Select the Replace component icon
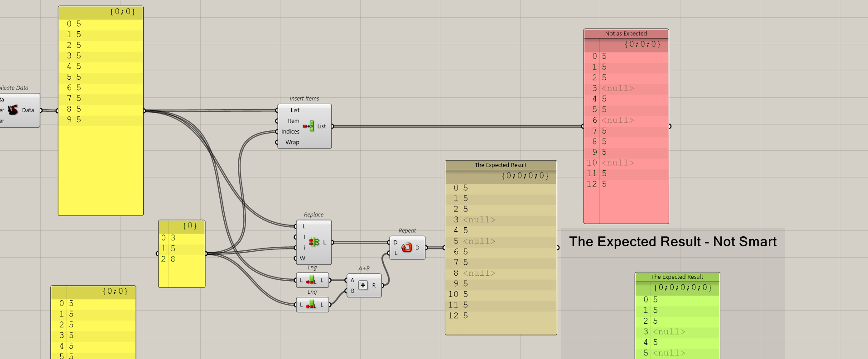Image resolution: width=868 pixels, height=359 pixels. pos(314,242)
